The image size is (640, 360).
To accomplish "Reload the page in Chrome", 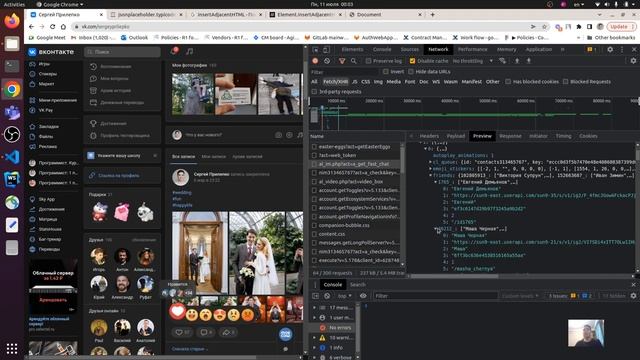I will (52, 27).
